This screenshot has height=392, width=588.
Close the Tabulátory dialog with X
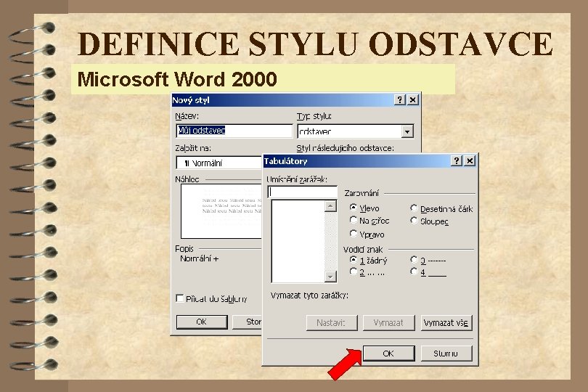(x=470, y=161)
